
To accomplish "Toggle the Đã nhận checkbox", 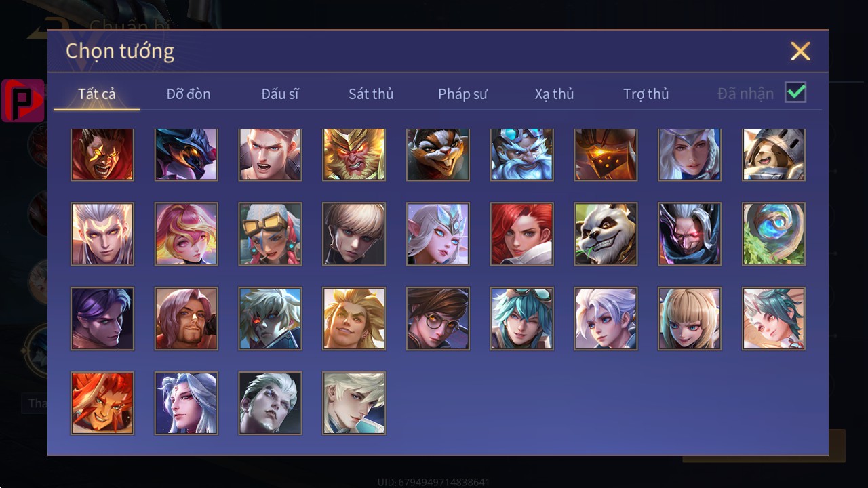I will coord(795,92).
